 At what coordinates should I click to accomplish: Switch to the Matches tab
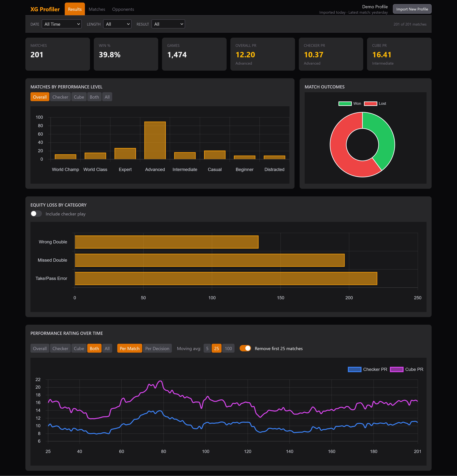tap(97, 9)
